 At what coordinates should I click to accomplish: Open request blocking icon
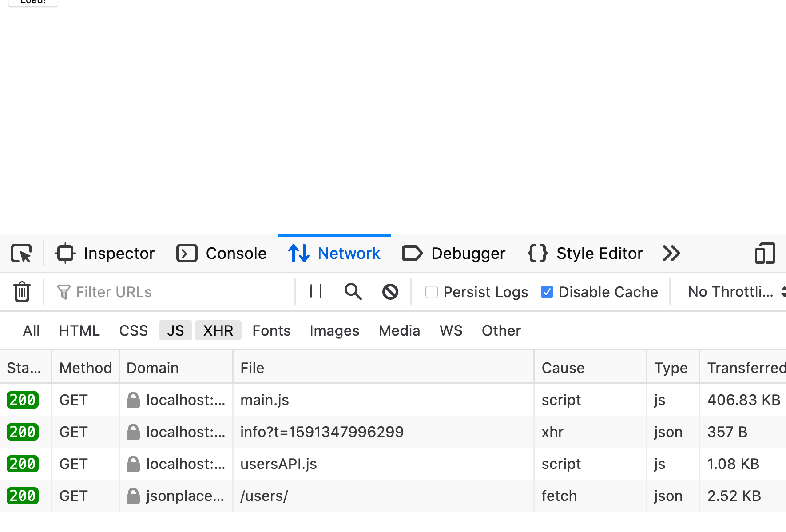(x=390, y=292)
